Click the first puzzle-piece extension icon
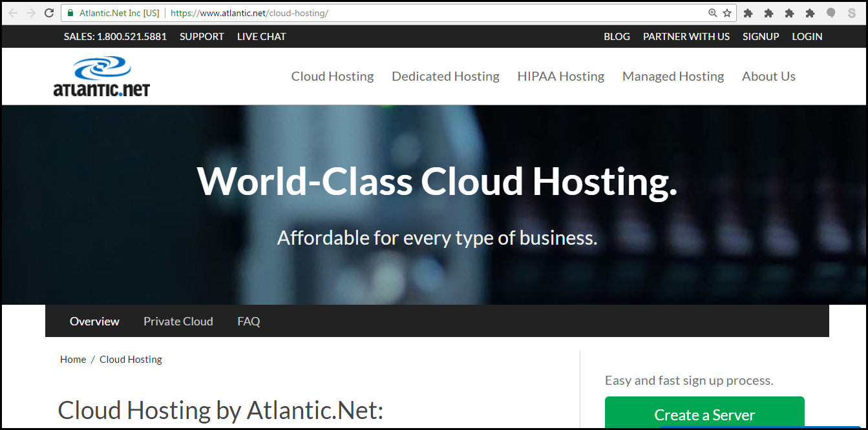Screen dimensions: 868x430 click(x=748, y=12)
